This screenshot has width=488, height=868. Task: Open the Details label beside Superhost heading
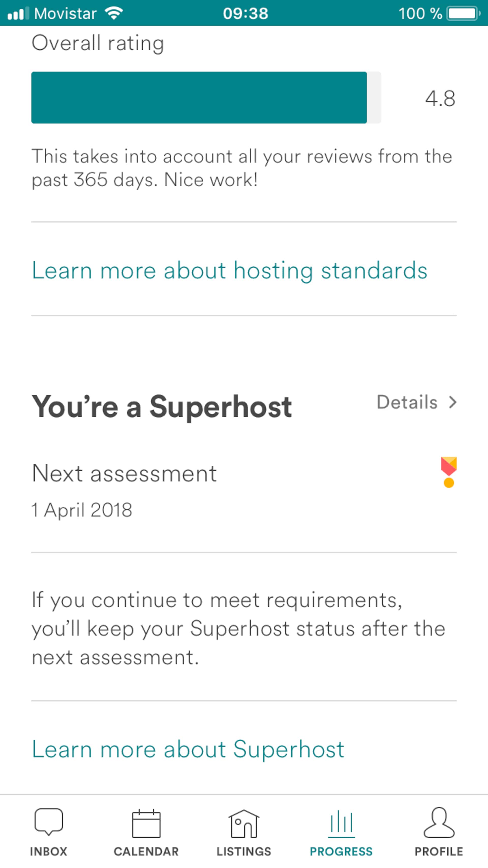coord(407,402)
